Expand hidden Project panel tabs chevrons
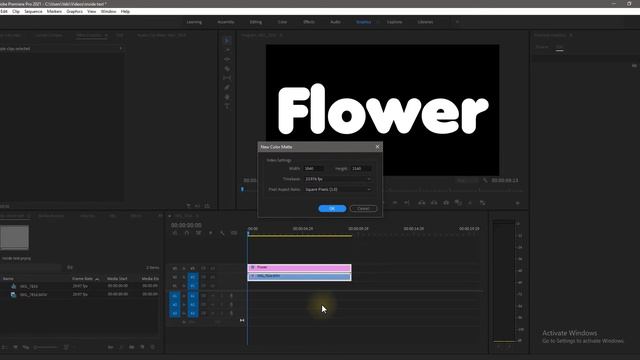The height and width of the screenshot is (360, 640). point(160,216)
